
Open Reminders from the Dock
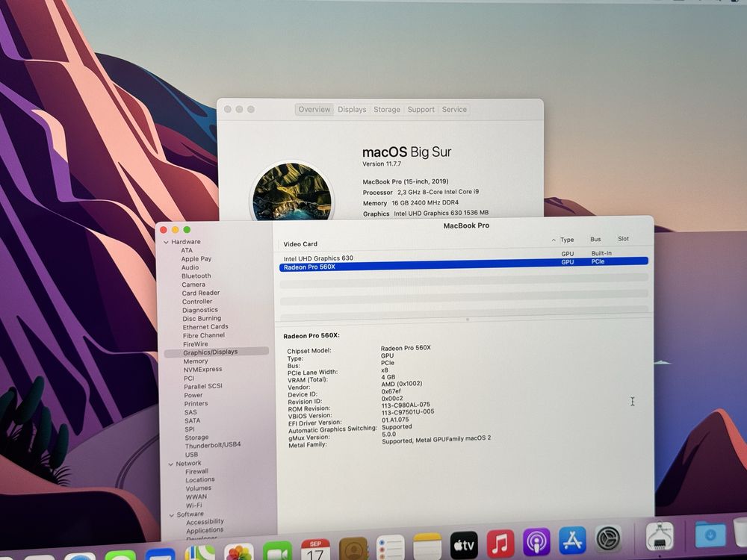390,547
